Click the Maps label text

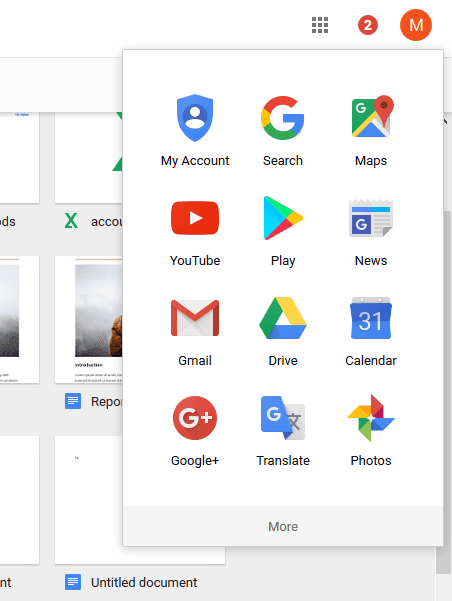pos(371,161)
